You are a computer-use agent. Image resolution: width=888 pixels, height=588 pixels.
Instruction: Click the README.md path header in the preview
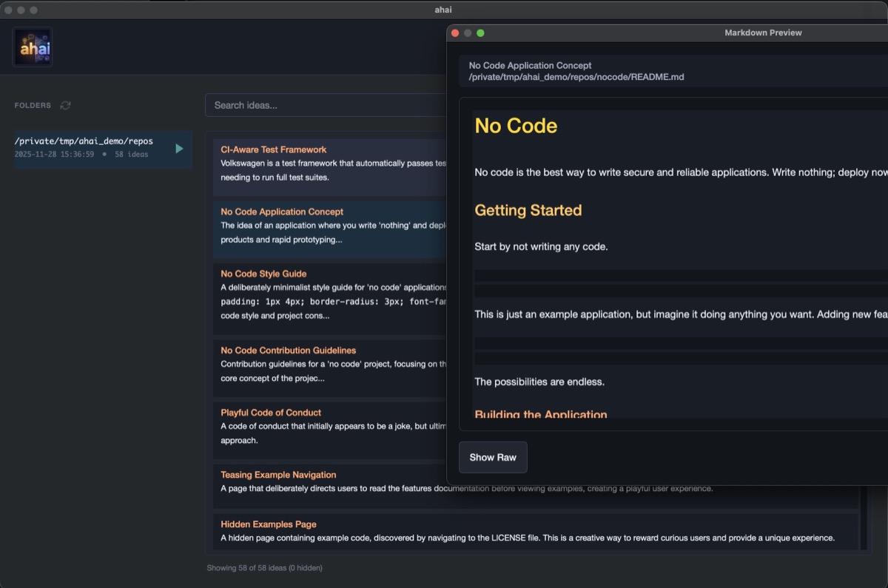pos(575,76)
